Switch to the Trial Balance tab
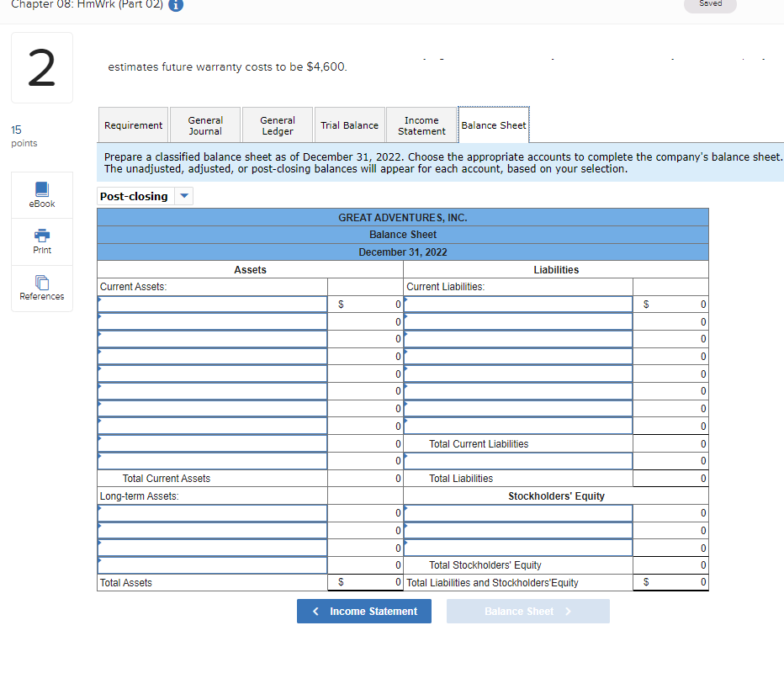Viewport: 784px width, 673px height. coord(349,125)
